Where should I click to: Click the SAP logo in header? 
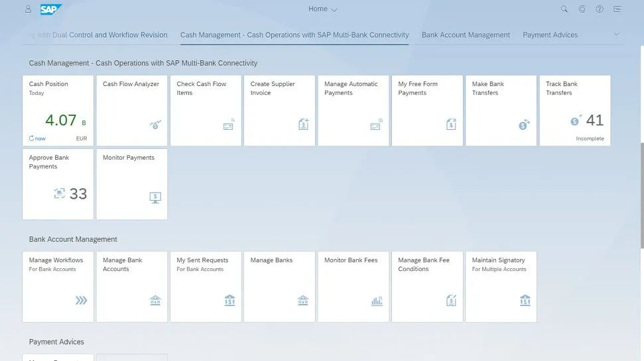tap(50, 9)
